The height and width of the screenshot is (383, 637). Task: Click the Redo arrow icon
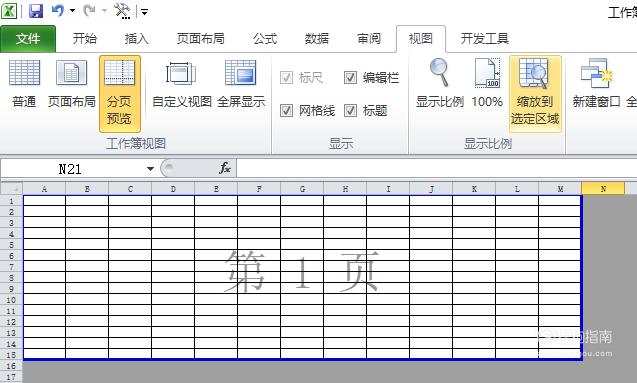(89, 11)
